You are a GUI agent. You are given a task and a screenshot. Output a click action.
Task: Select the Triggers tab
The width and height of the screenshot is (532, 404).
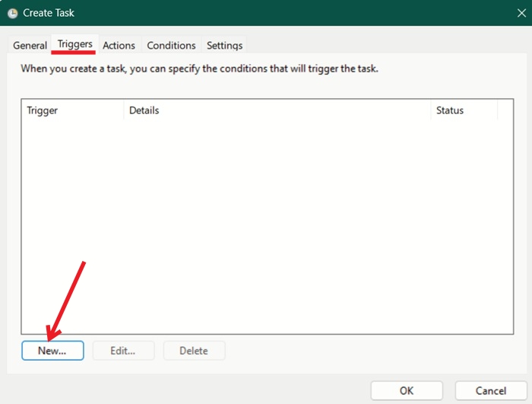click(x=74, y=44)
